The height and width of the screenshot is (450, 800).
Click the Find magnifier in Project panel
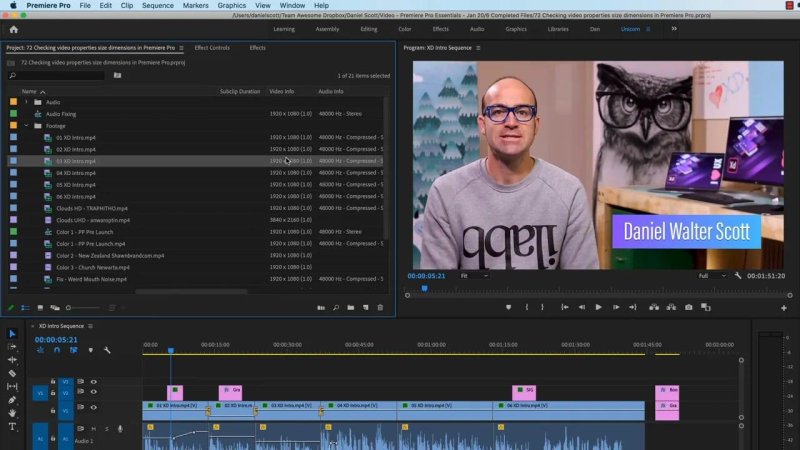[x=336, y=308]
